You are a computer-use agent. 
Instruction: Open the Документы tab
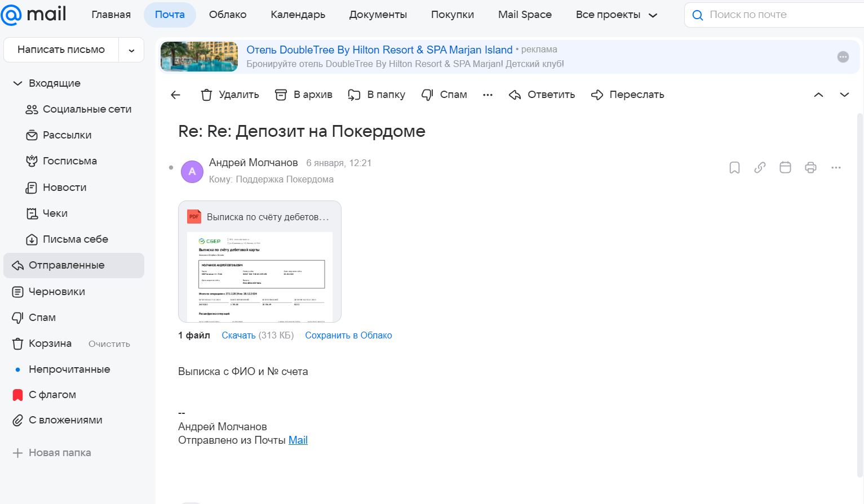click(x=378, y=15)
